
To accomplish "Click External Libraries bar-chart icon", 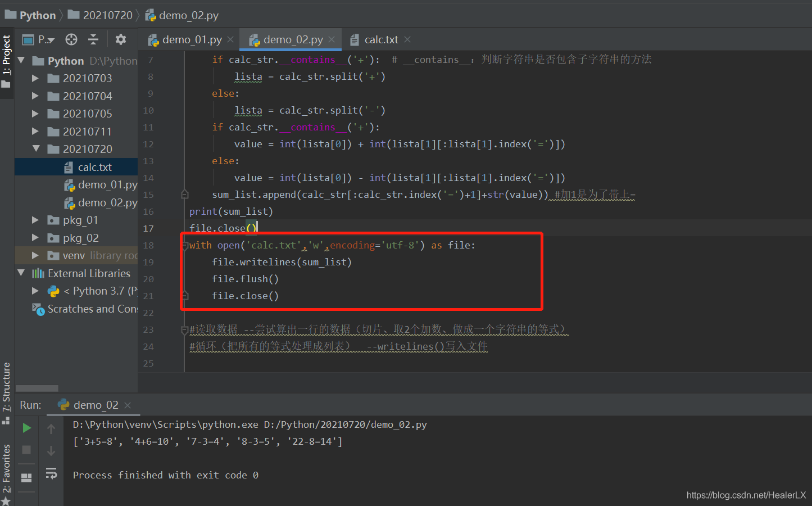I will click(x=38, y=273).
